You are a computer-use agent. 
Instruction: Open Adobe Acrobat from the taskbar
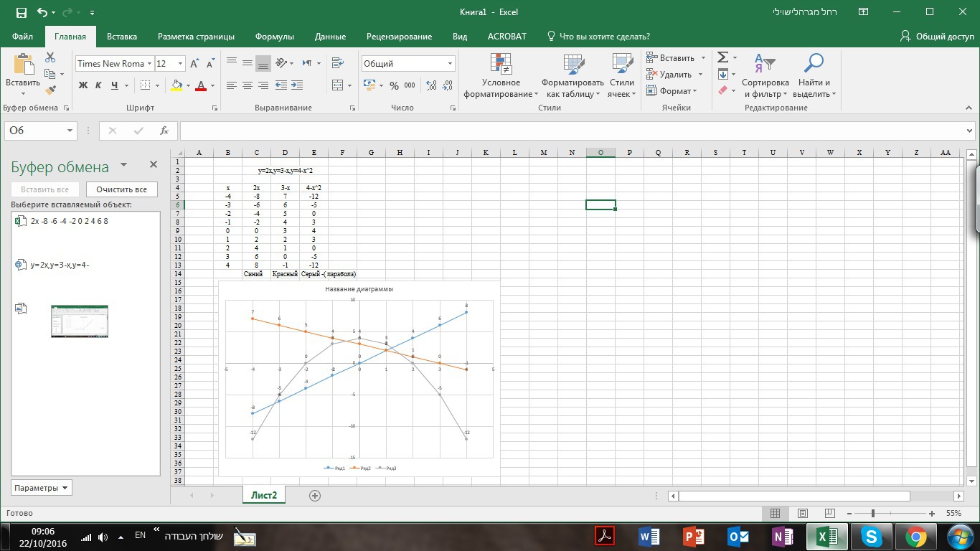[x=605, y=536]
